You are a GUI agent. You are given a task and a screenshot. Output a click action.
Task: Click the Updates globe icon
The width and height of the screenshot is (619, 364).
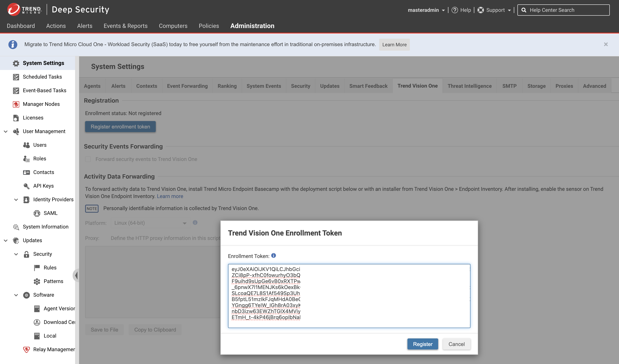[16, 241]
